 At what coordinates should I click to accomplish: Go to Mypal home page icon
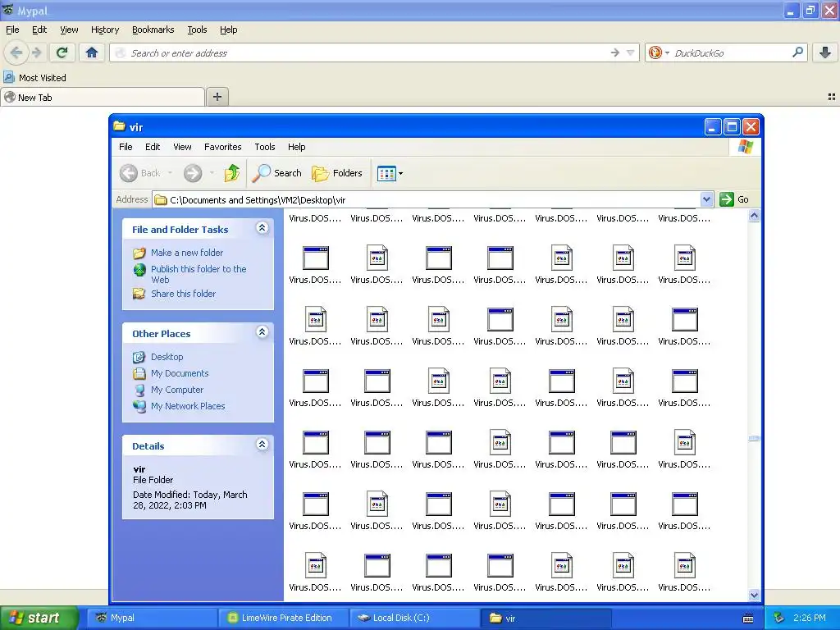click(92, 52)
